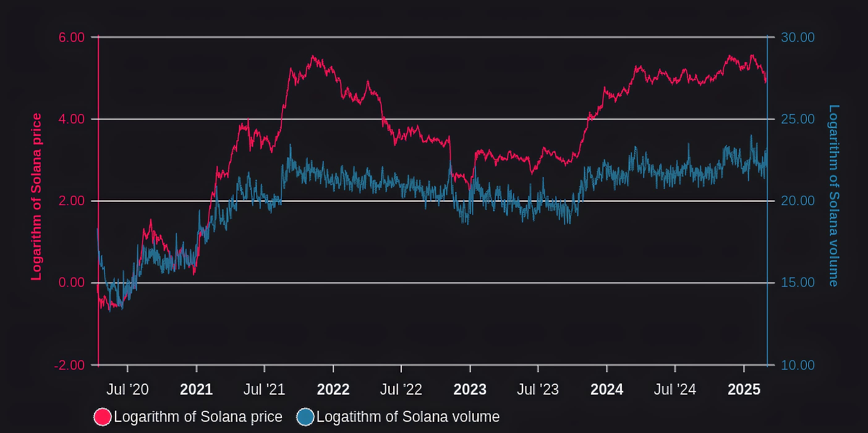Click the x-axis label Jul '20
Screen dimensions: 868x433
pos(127,389)
